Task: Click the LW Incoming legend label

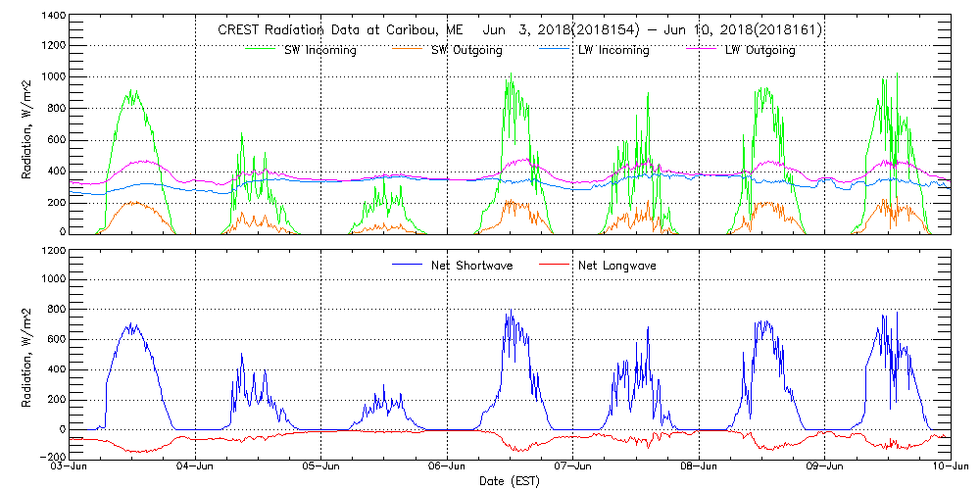Action: pyautogui.click(x=613, y=50)
